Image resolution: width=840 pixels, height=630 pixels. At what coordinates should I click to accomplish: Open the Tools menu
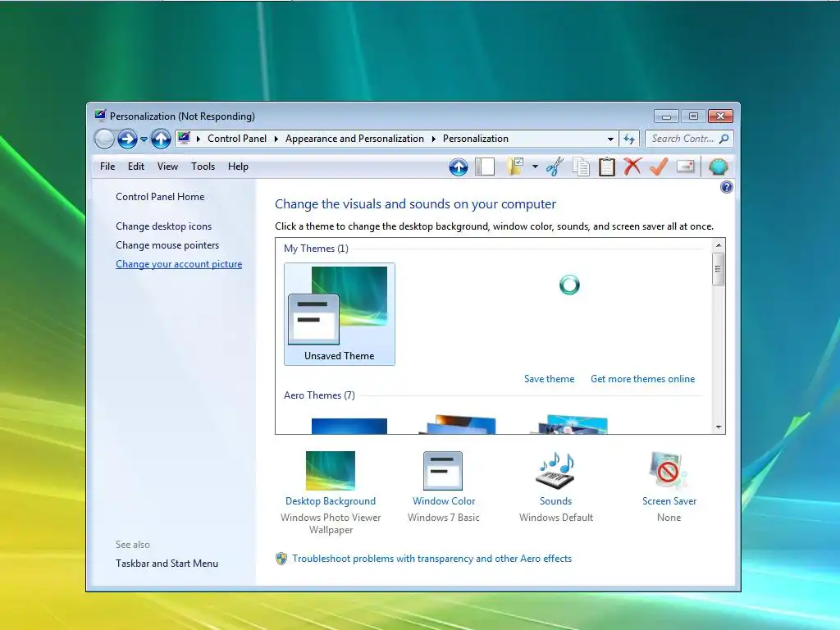(203, 167)
